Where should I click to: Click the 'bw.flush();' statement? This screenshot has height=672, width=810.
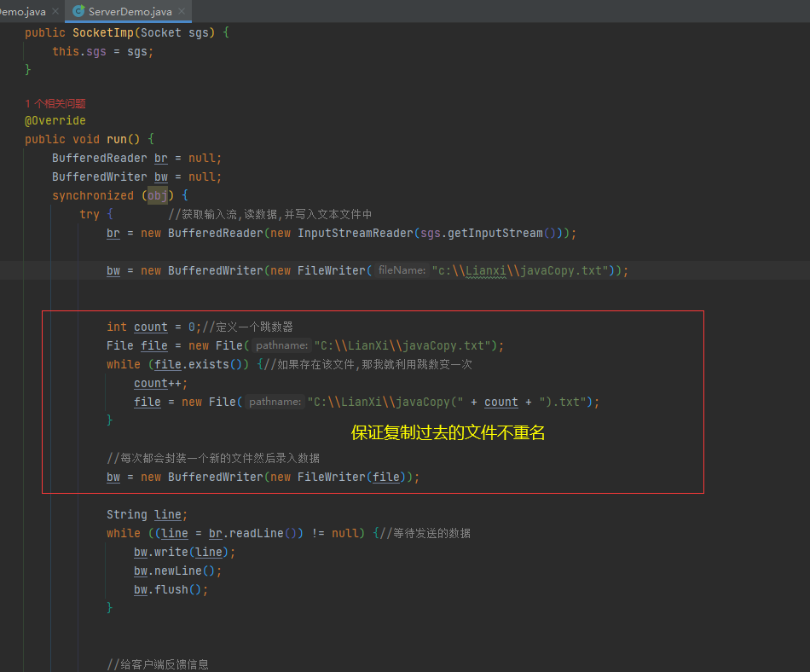pyautogui.click(x=171, y=589)
